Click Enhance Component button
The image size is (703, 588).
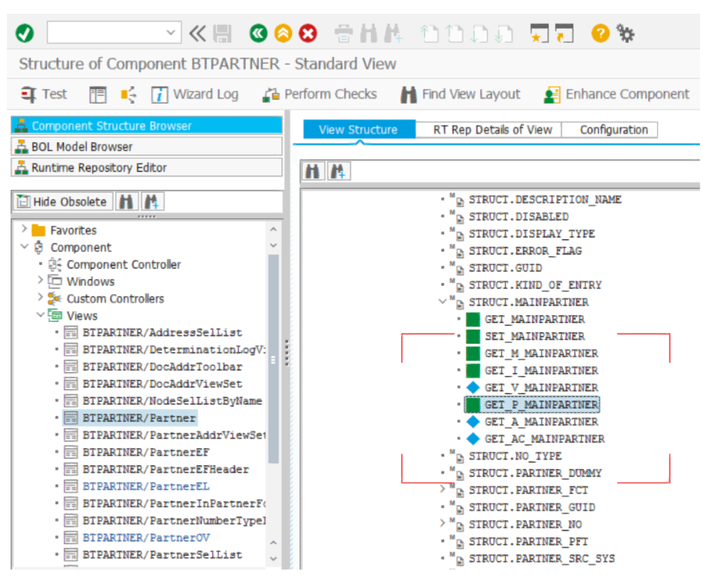point(616,95)
